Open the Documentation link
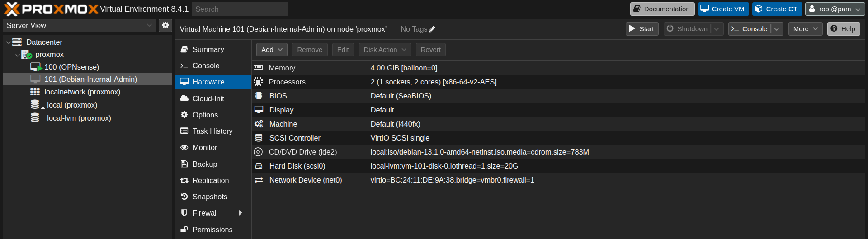The image size is (868, 239). click(662, 9)
